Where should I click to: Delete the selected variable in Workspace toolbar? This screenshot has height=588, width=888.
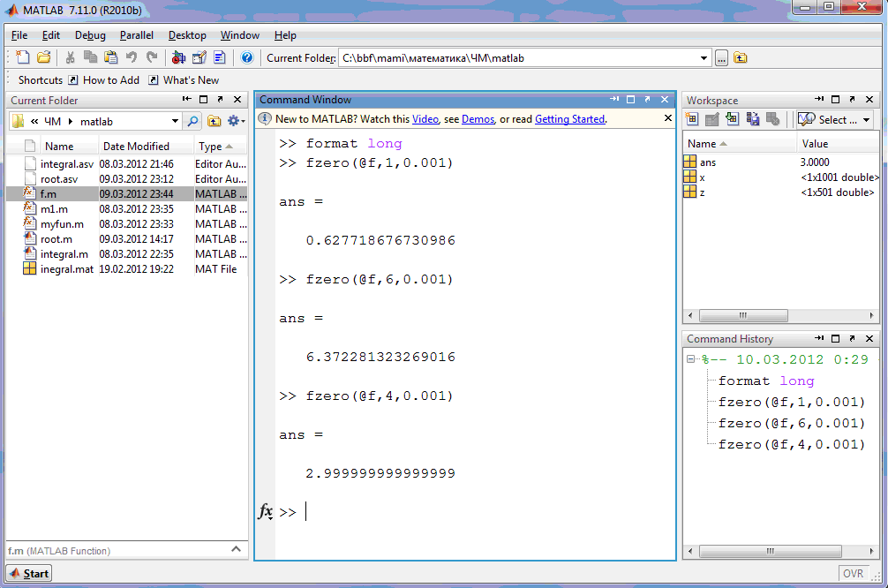pyautogui.click(x=773, y=119)
